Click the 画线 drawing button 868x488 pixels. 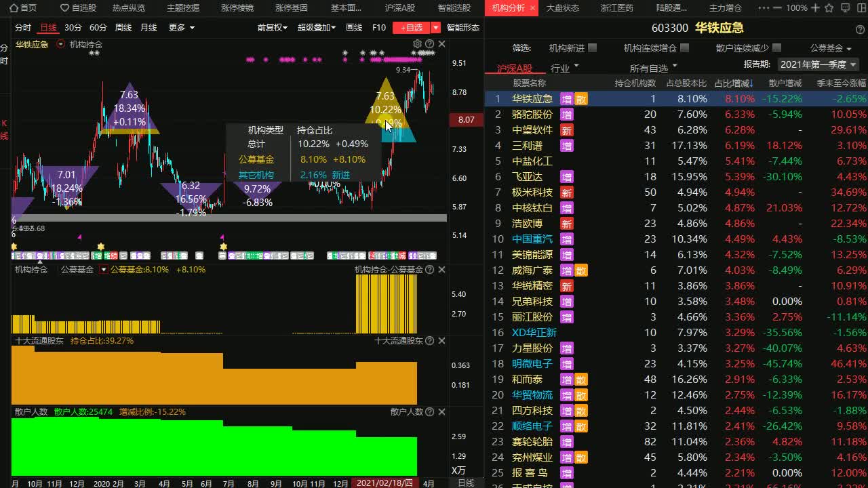pos(354,28)
